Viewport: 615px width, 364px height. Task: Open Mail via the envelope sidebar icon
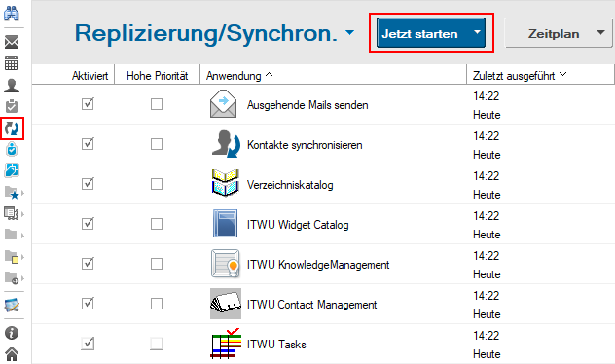tap(12, 42)
